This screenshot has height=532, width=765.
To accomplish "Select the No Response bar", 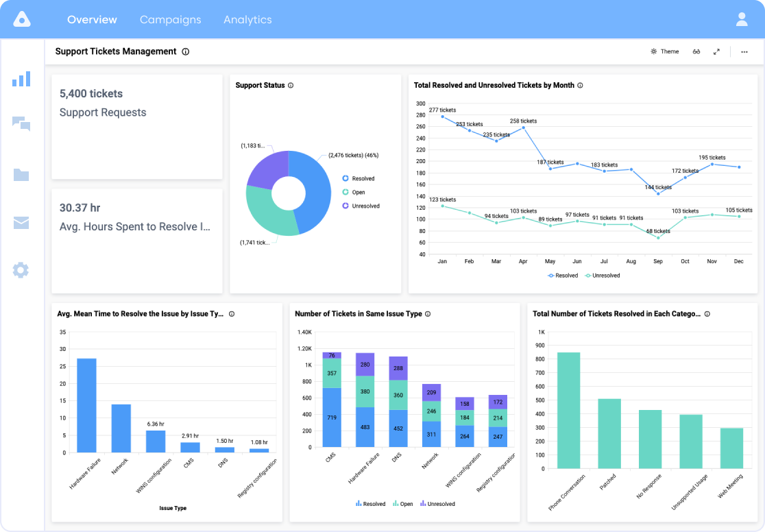I will [x=651, y=439].
